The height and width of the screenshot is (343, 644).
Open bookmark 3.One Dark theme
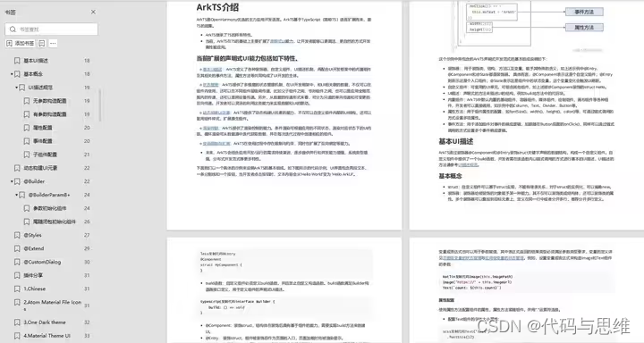coord(45,322)
